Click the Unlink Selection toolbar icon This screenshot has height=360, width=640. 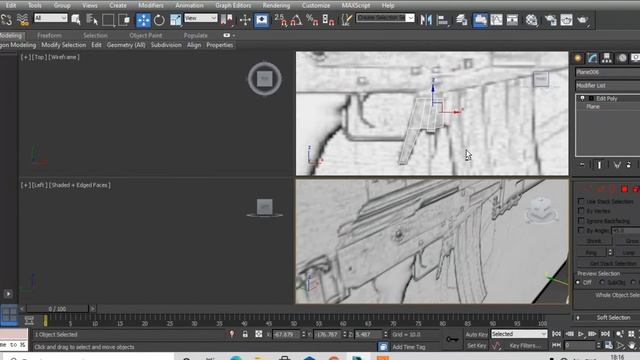pyautogui.click(x=7, y=20)
